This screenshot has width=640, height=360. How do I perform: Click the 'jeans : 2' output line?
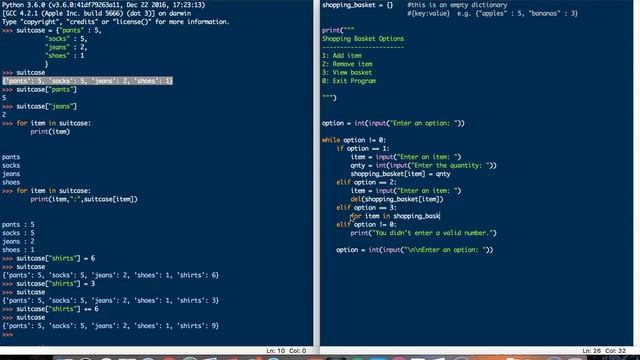pyautogui.click(x=18, y=241)
